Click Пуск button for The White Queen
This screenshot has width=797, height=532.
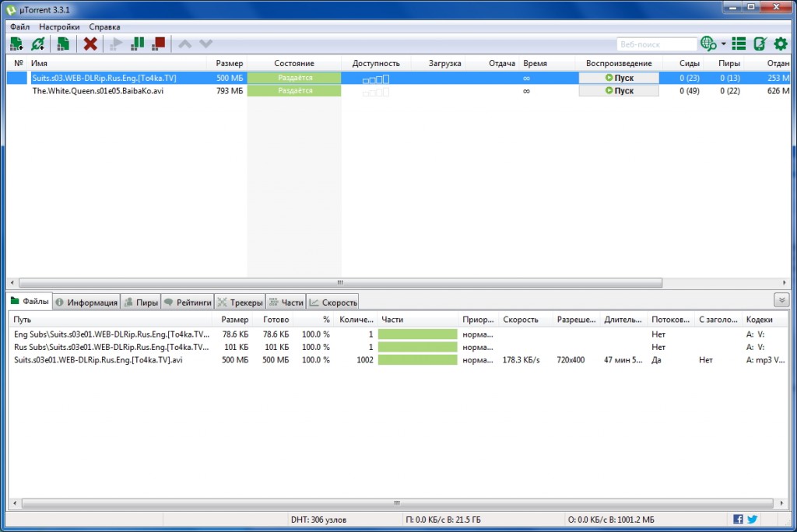[619, 90]
